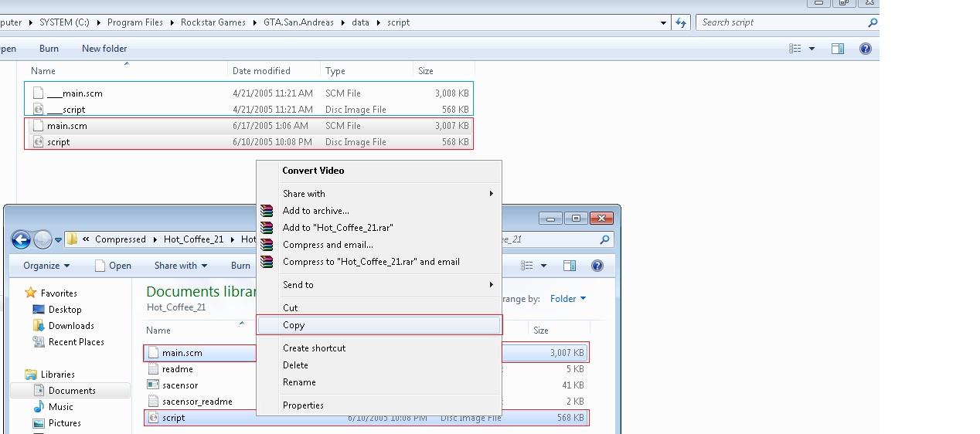Screen dimensions: 980x434
Task: Choose Copy from context menu
Action: coord(379,325)
